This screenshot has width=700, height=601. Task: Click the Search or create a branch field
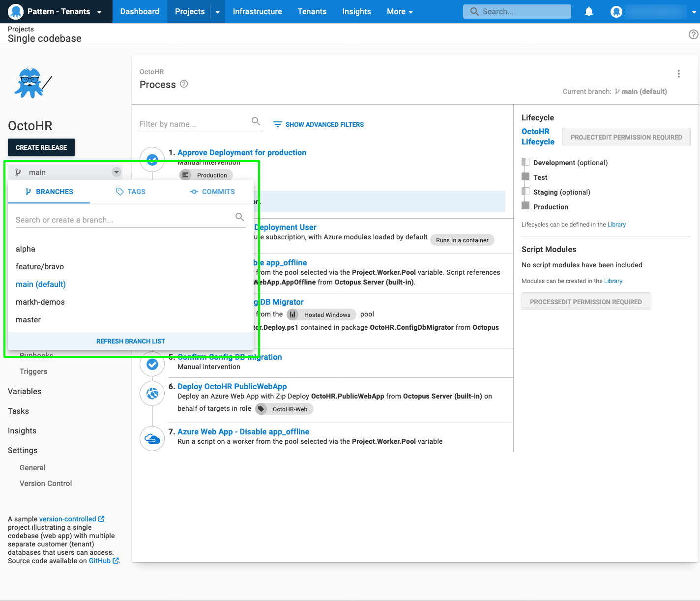coord(123,220)
